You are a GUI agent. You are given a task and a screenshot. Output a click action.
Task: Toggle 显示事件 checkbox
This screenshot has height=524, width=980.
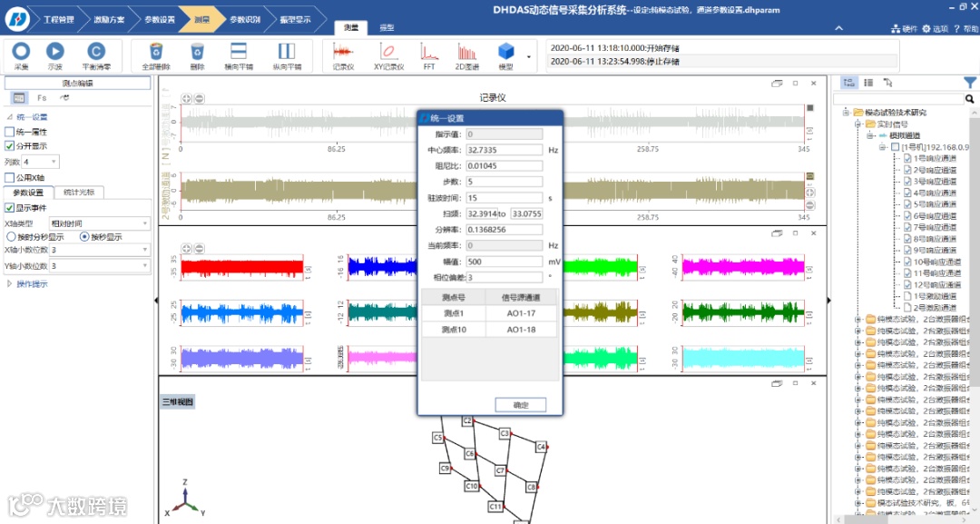coord(9,208)
